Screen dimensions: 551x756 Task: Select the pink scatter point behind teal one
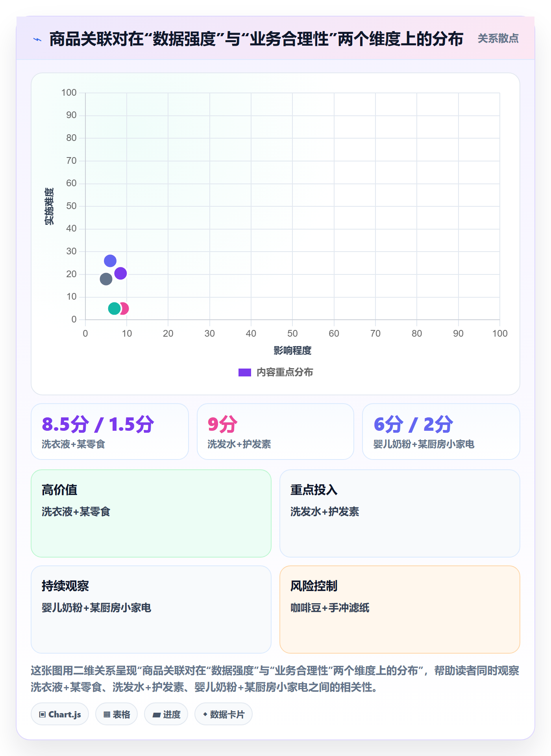click(x=125, y=308)
